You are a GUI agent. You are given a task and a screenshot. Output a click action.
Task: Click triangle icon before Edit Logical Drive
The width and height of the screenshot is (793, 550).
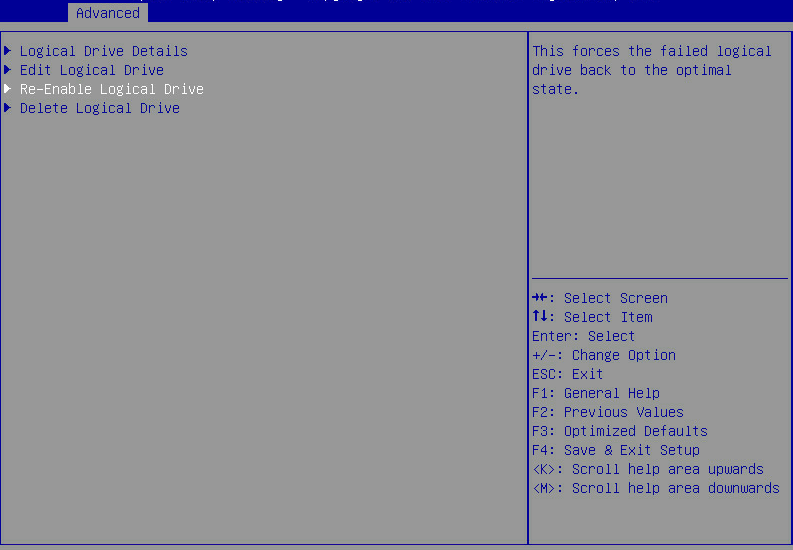click(x=8, y=69)
